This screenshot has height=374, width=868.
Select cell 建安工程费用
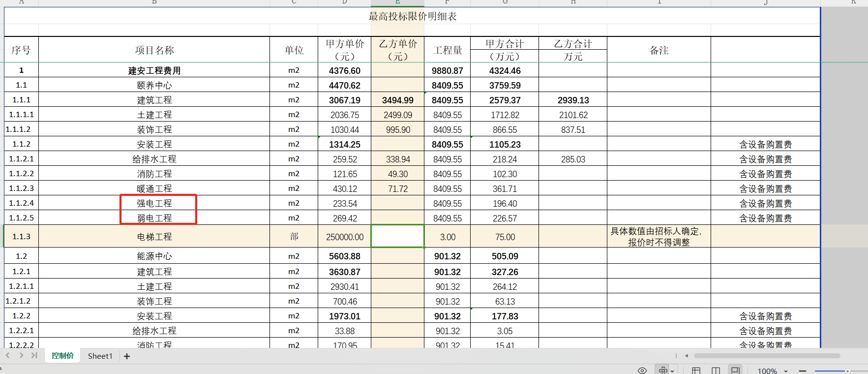coord(154,70)
